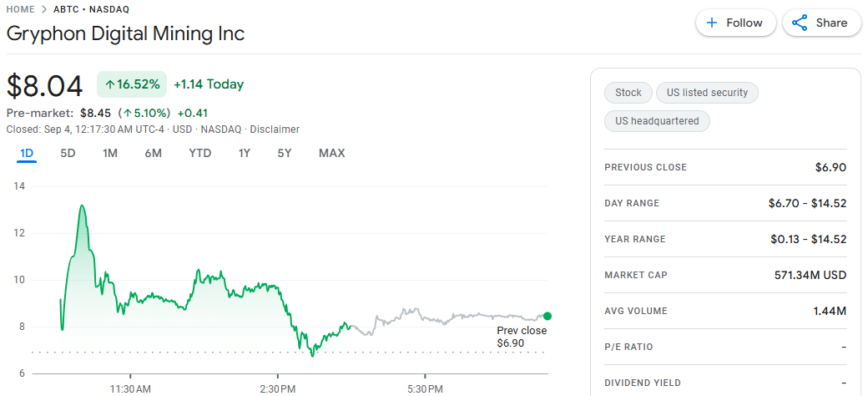Screen dimensions: 868x396
Task: Click the Stock tag chip
Action: point(628,93)
